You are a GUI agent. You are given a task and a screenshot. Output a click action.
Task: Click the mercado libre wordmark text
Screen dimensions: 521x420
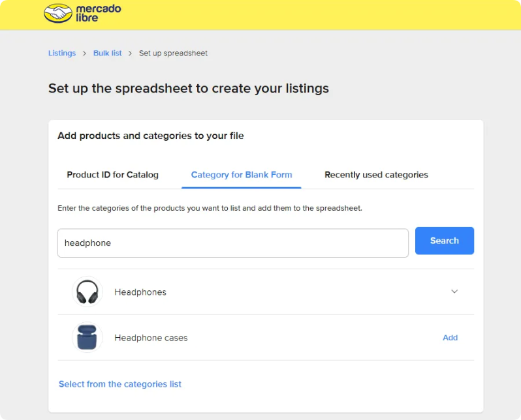point(97,14)
